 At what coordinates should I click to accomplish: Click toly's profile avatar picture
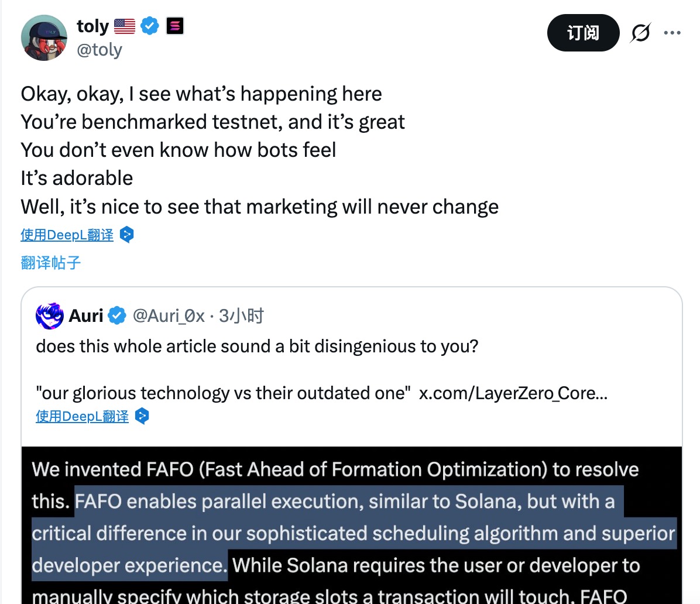tap(44, 38)
